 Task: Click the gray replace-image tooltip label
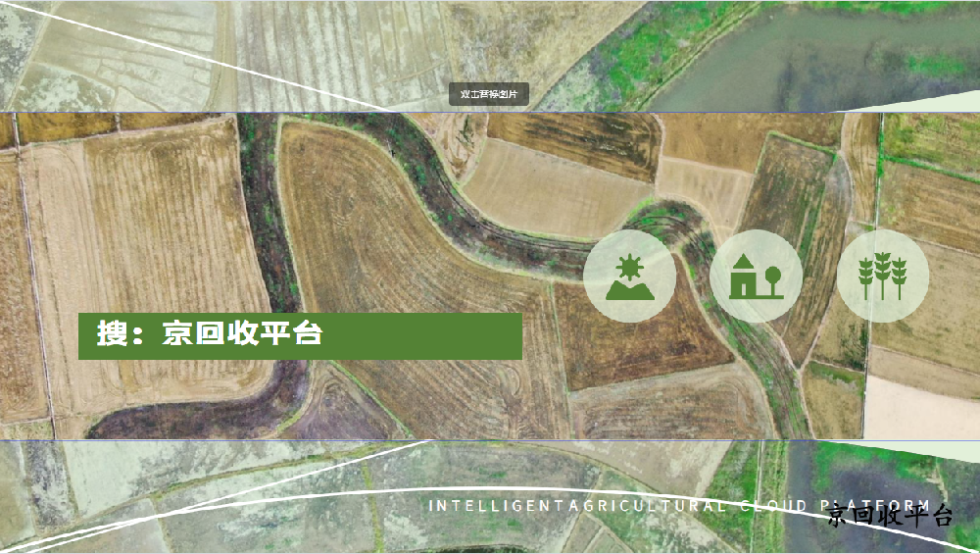(x=489, y=94)
